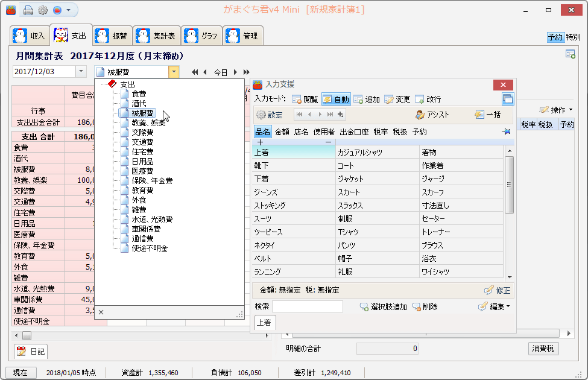
Task: Click the 修正 button
Action: 498,290
